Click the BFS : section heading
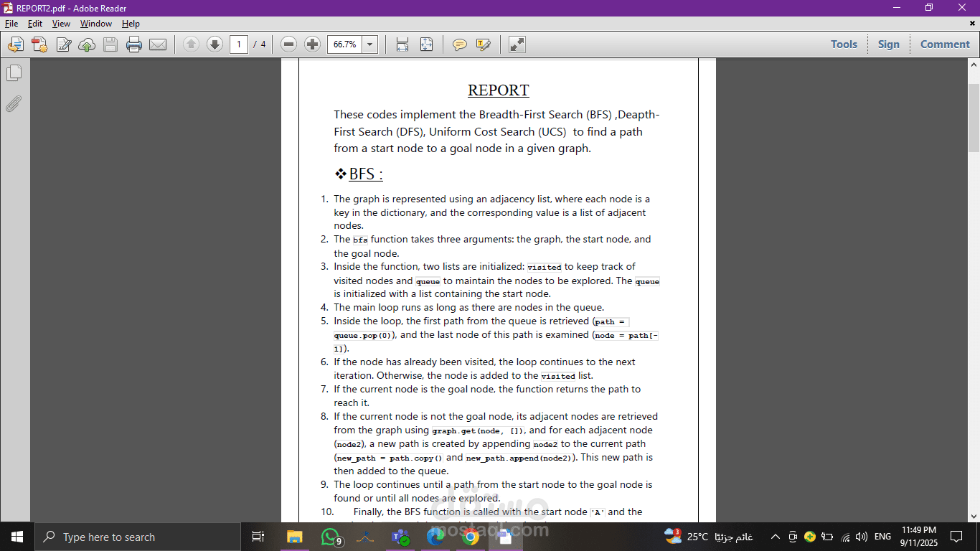This screenshot has width=980, height=551. (366, 174)
